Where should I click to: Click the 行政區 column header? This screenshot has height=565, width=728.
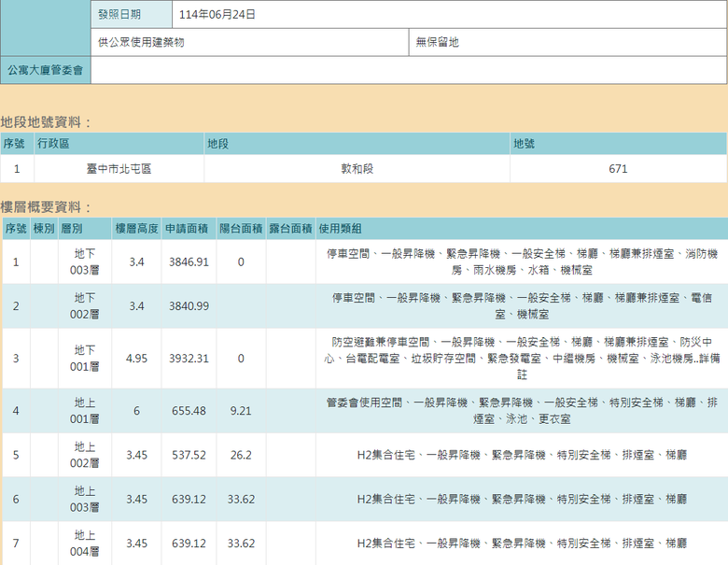tap(119, 144)
